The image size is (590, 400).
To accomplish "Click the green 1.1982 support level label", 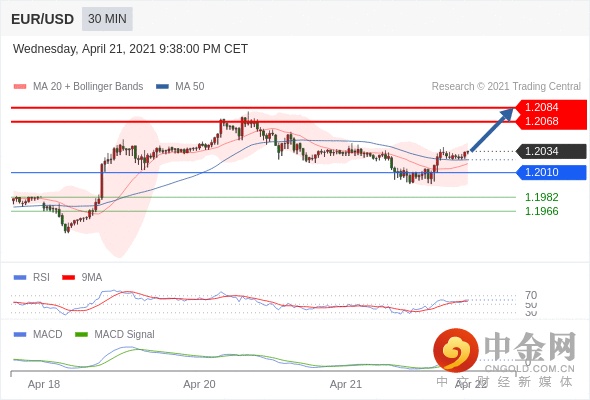I will point(541,197).
